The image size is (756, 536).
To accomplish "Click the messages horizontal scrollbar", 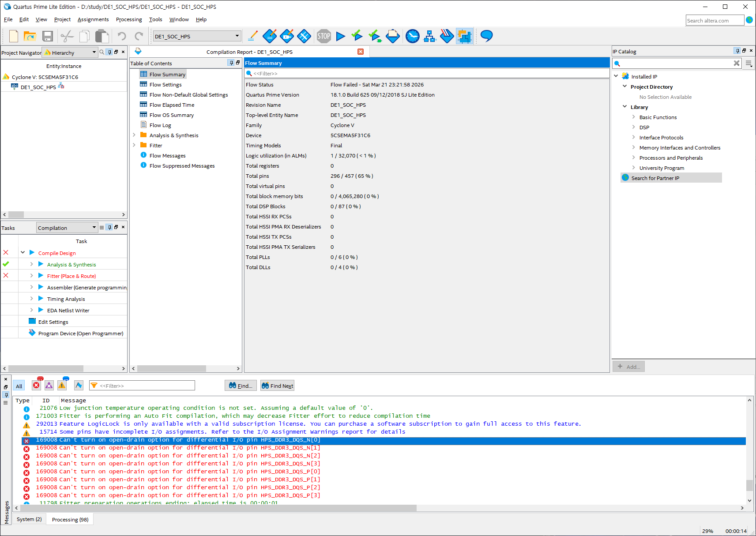I will point(218,508).
